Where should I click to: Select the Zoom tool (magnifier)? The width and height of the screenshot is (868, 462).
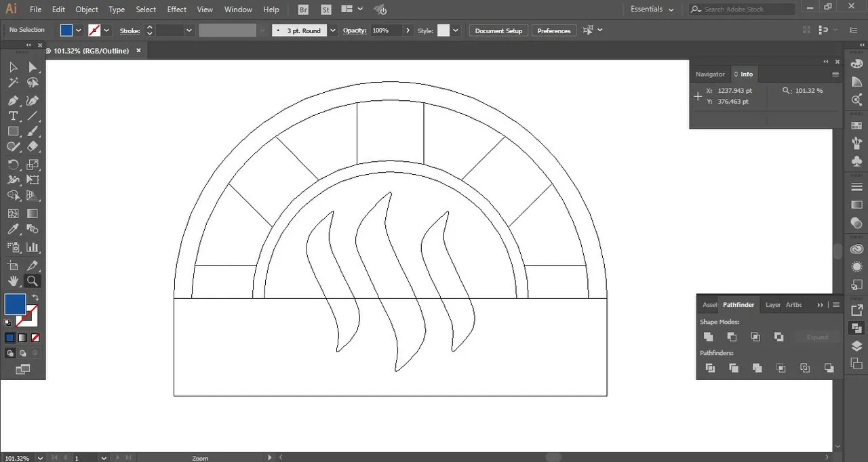pos(33,280)
